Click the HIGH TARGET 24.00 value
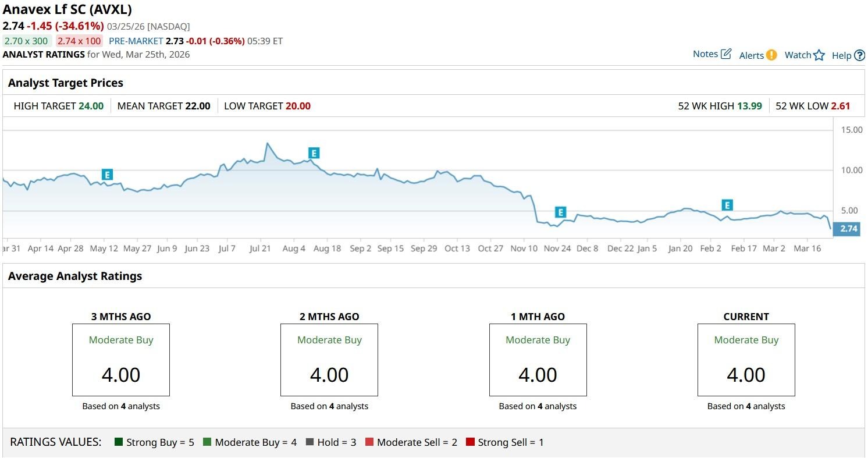Image resolution: width=868 pixels, height=458 pixels. (91, 106)
